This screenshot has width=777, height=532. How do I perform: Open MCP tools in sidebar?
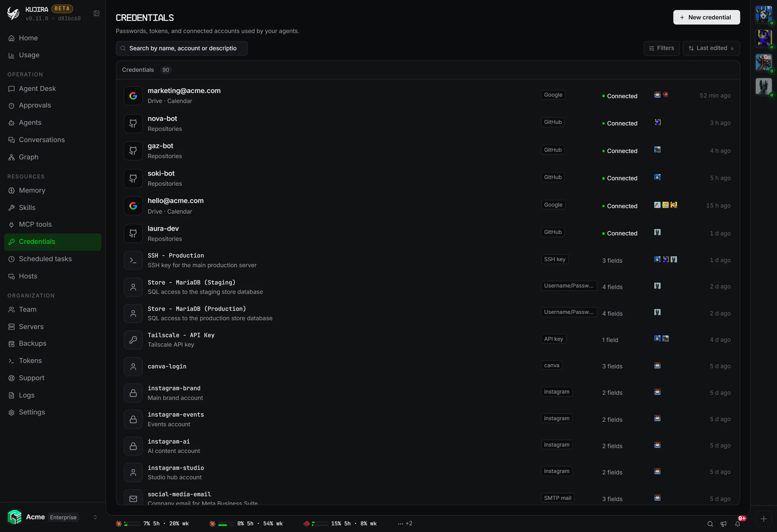tap(52, 224)
